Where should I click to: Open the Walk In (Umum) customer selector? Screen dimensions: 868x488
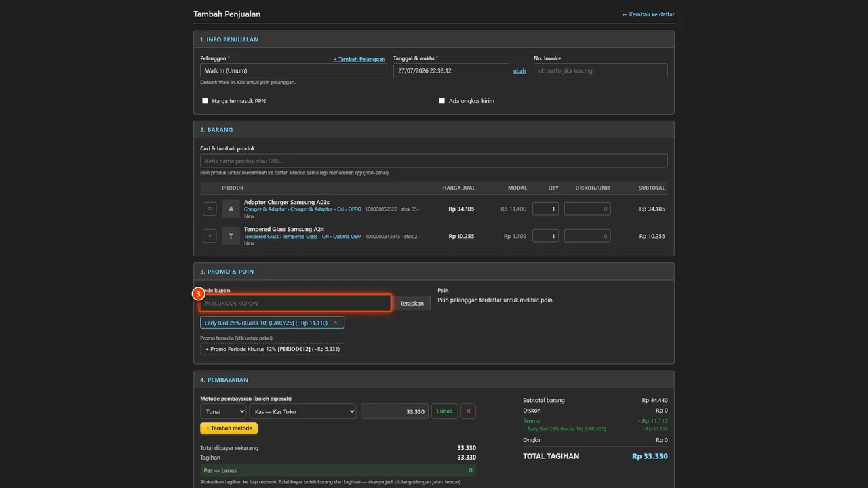(x=294, y=70)
